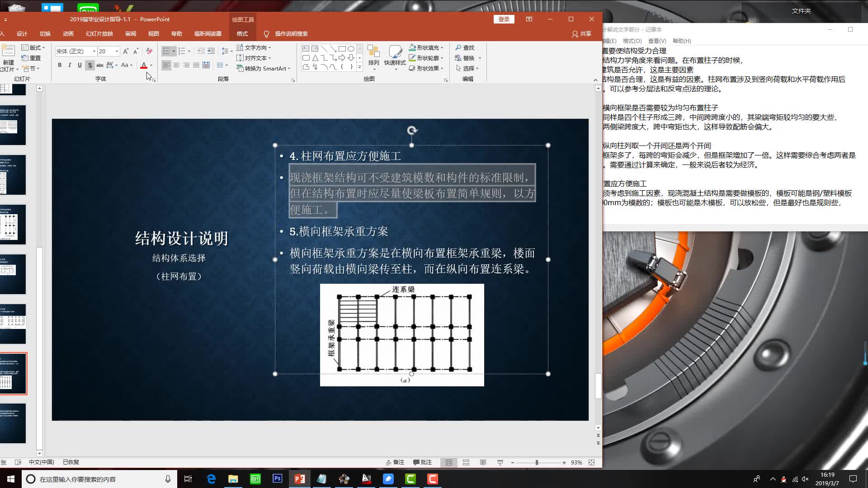The height and width of the screenshot is (488, 868).
Task: Open font size dropdown
Action: pyautogui.click(x=117, y=51)
